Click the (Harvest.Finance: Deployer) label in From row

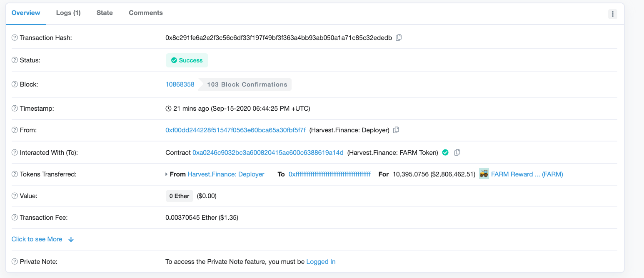pyautogui.click(x=349, y=130)
